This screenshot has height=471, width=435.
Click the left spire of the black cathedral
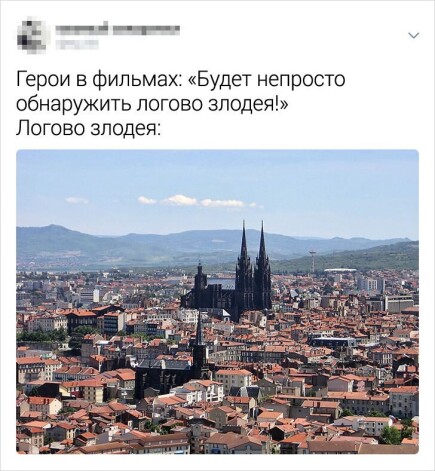tap(244, 242)
